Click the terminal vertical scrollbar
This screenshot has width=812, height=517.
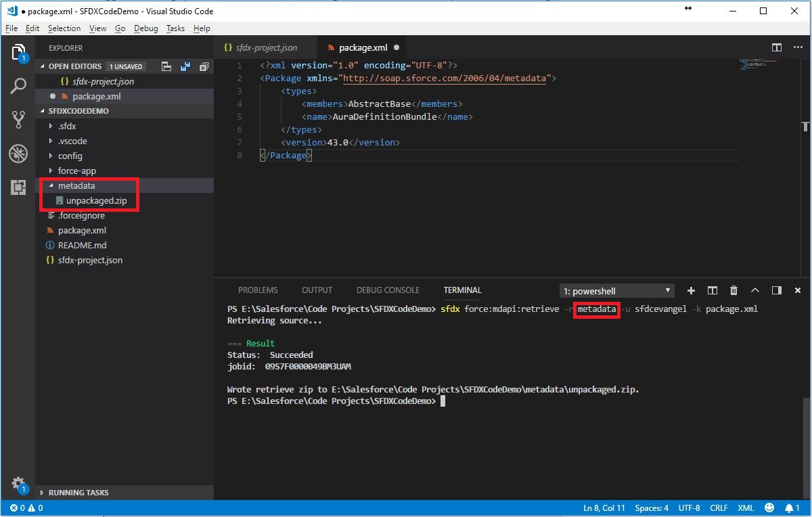[806, 449]
